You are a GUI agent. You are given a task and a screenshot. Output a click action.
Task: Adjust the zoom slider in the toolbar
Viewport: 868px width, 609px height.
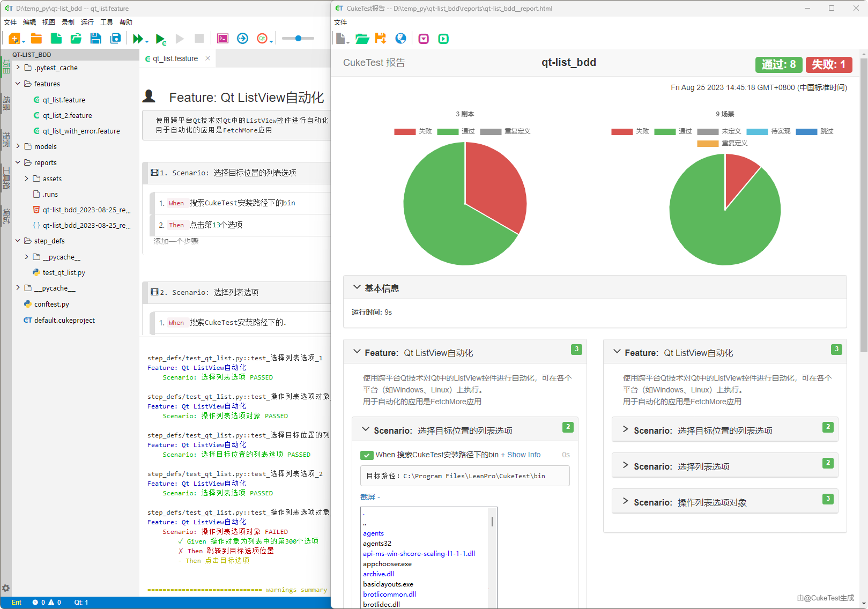click(x=298, y=38)
